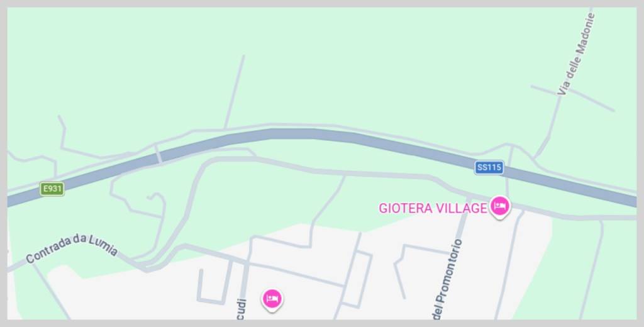The image size is (644, 327).
Task: Click the partial 'cudi' street label
Action: point(241,309)
